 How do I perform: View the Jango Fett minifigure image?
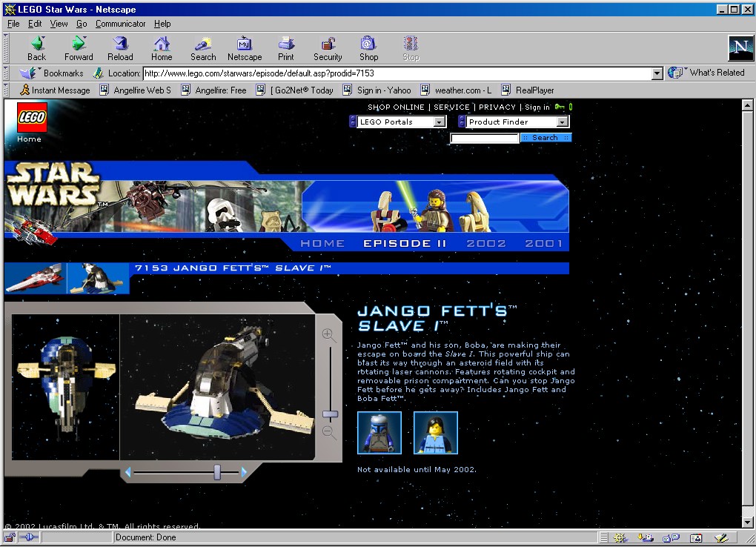coord(379,433)
